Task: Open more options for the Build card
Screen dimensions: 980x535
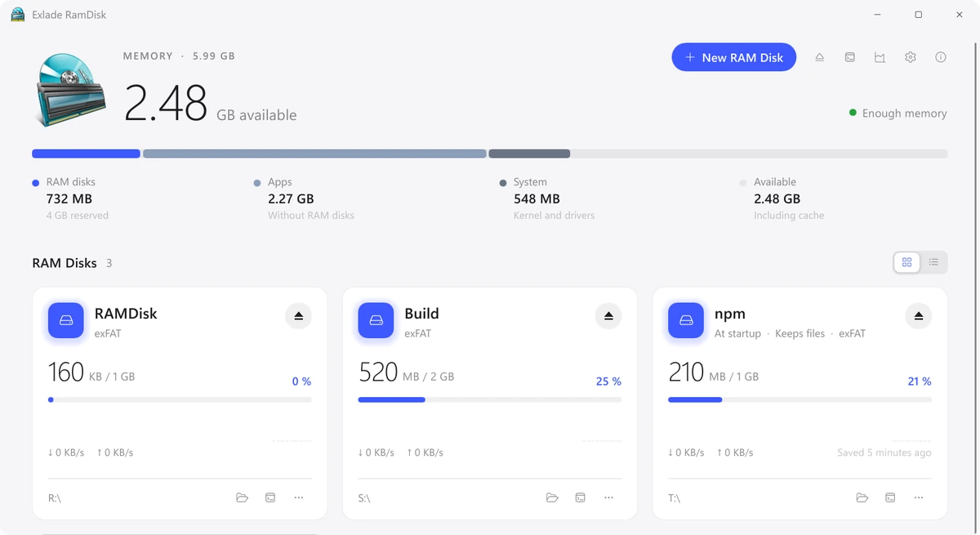Action: click(609, 497)
